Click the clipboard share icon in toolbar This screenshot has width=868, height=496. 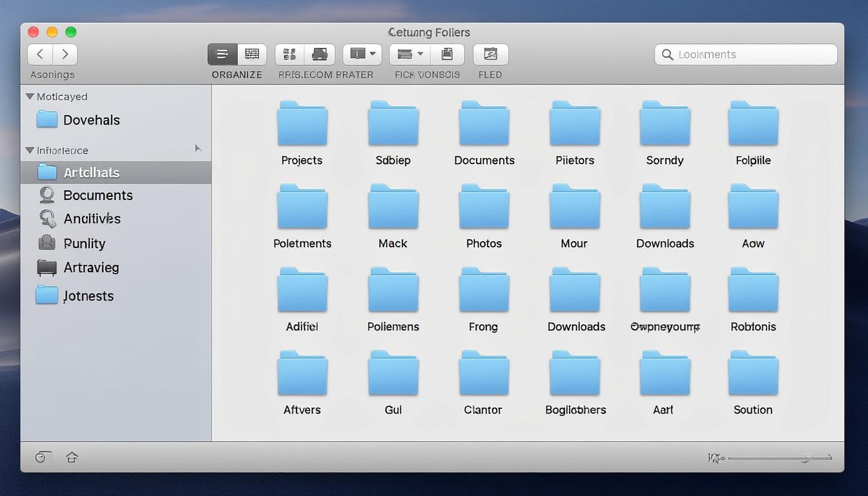pyautogui.click(x=447, y=54)
